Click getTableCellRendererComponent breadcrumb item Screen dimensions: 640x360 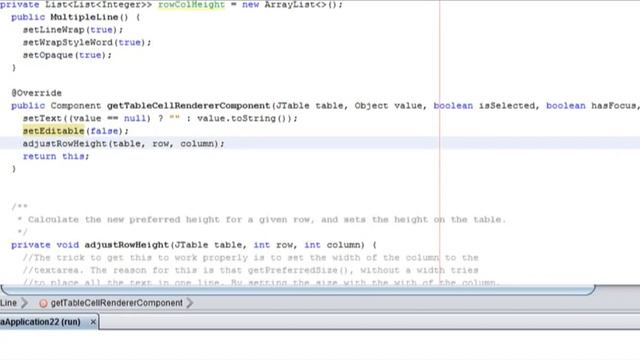coord(116,303)
